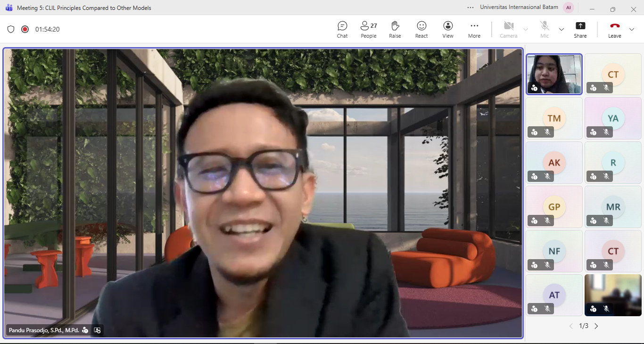Go to previous participant gallery page

tap(571, 326)
